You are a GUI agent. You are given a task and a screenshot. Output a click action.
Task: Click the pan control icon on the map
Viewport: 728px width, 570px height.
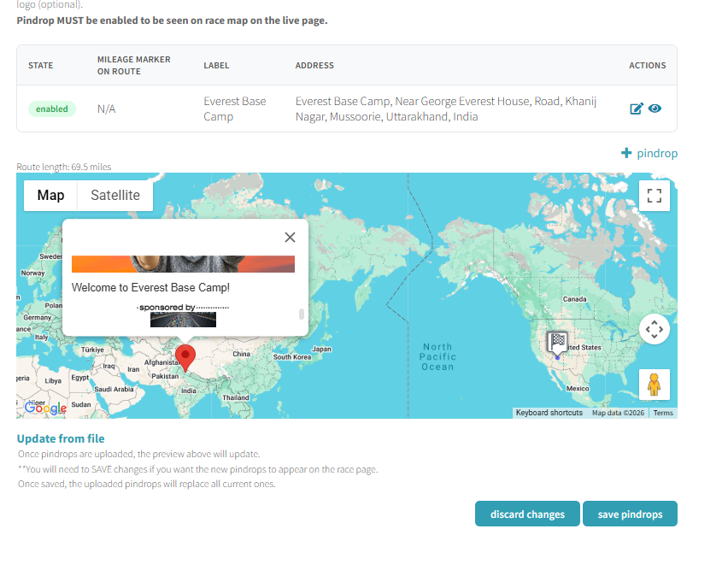click(654, 328)
